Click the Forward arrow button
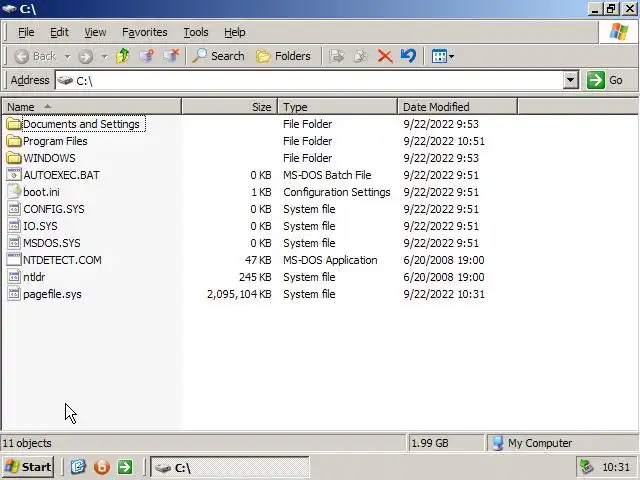This screenshot has height=480, width=640. [86, 56]
